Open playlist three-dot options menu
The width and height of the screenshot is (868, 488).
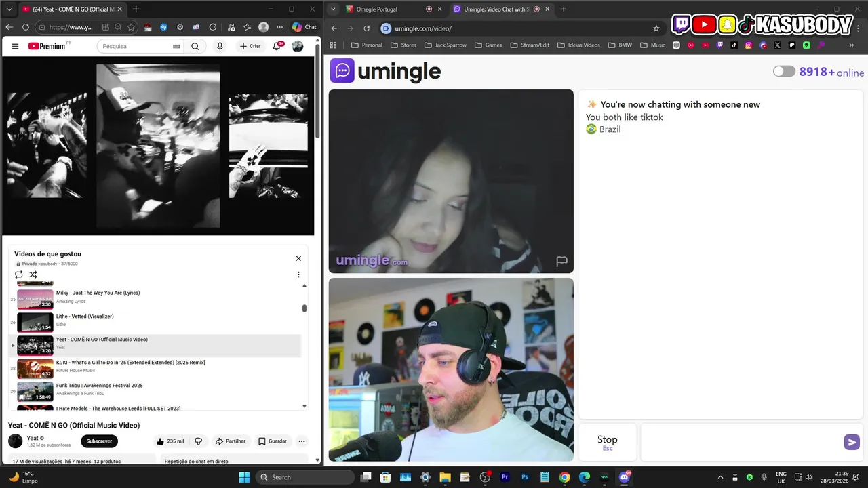[298, 274]
